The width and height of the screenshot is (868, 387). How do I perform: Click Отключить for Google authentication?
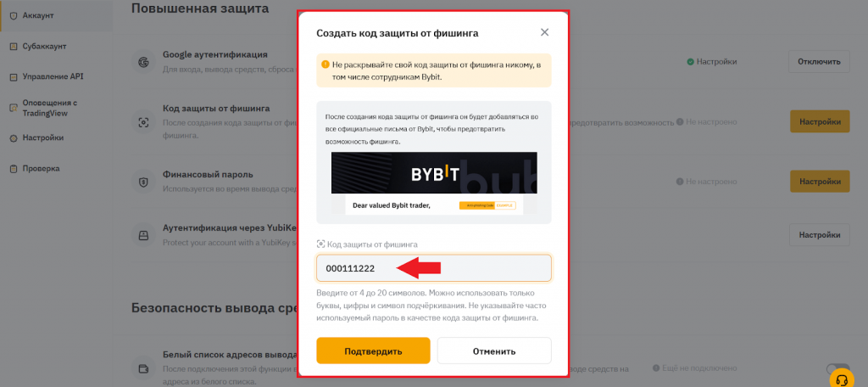819,62
